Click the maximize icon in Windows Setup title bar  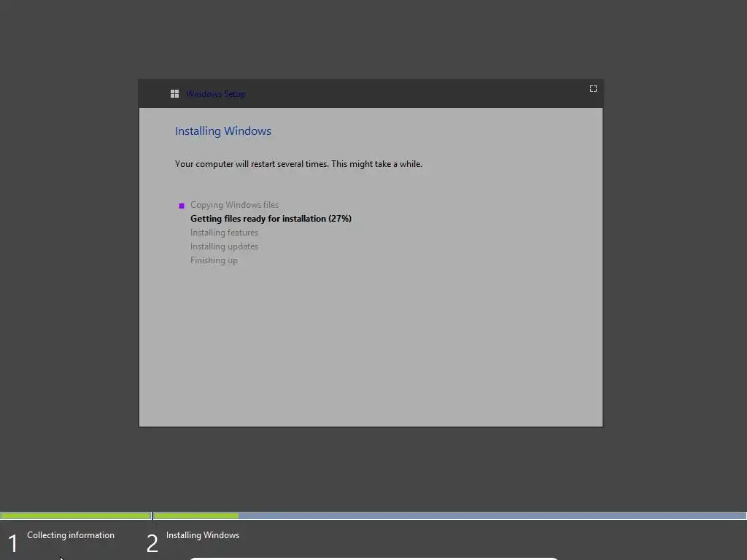(593, 88)
